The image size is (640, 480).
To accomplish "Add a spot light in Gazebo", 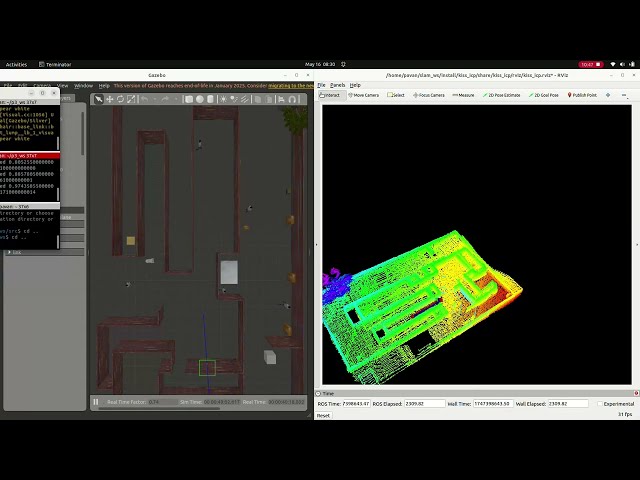I will point(234,99).
